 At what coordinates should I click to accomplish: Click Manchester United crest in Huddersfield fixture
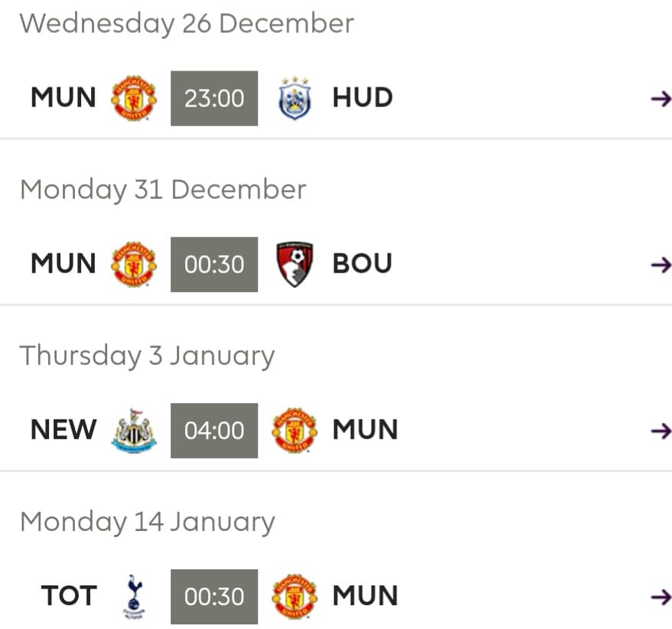click(134, 98)
